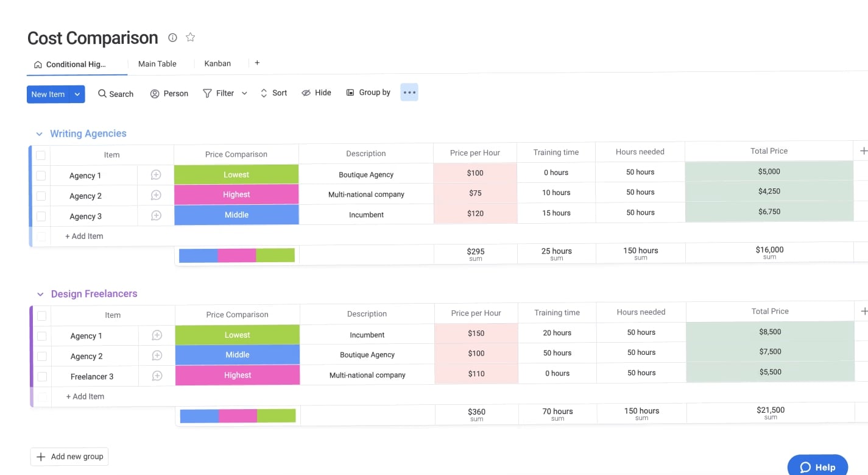Image resolution: width=868 pixels, height=475 pixels.
Task: Select the checkbox for Agency 1 in Writing Agencies
Action: pyautogui.click(x=41, y=175)
